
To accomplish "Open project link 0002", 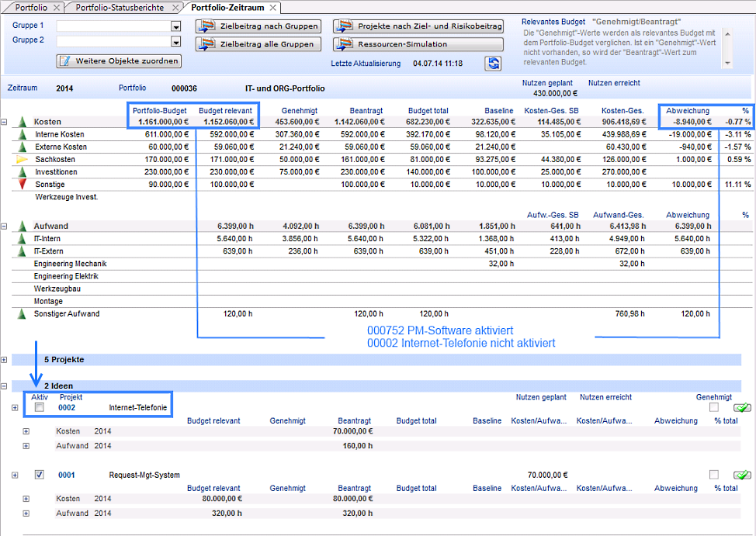I will click(x=67, y=408).
